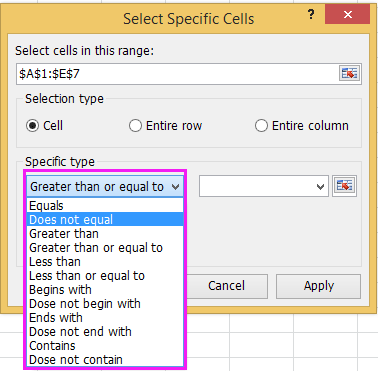Click the range picker icon beside the value box
Screen dimensions: 378x371
point(344,186)
